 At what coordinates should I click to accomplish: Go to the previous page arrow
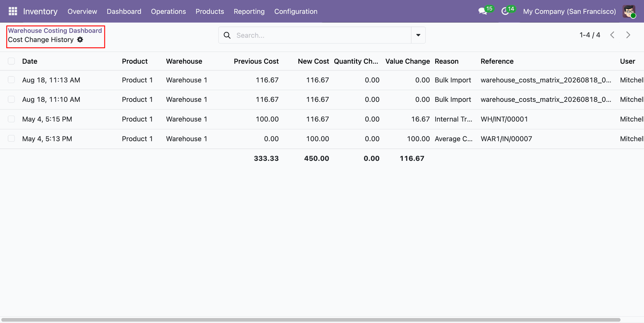[612, 35]
